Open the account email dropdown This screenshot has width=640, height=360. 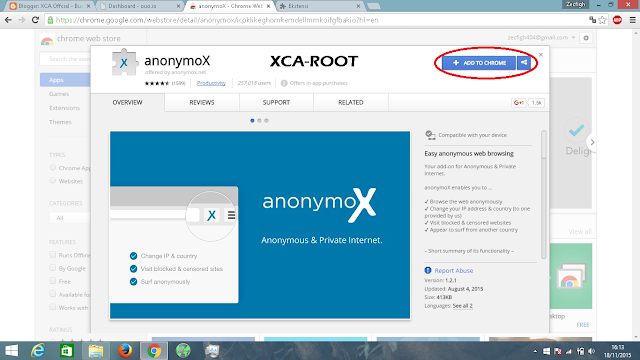tap(541, 38)
